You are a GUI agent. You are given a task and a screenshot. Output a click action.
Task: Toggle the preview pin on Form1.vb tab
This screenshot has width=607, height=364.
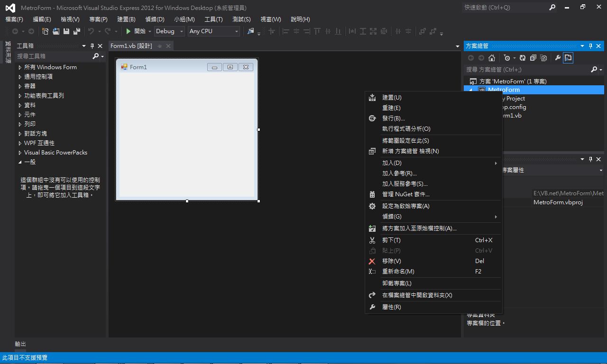coord(160,46)
